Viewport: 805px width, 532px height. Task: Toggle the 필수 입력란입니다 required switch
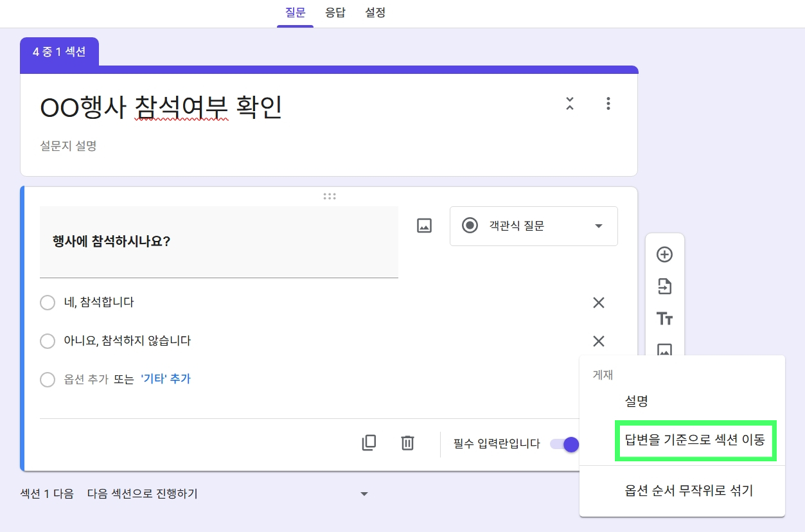tap(565, 444)
